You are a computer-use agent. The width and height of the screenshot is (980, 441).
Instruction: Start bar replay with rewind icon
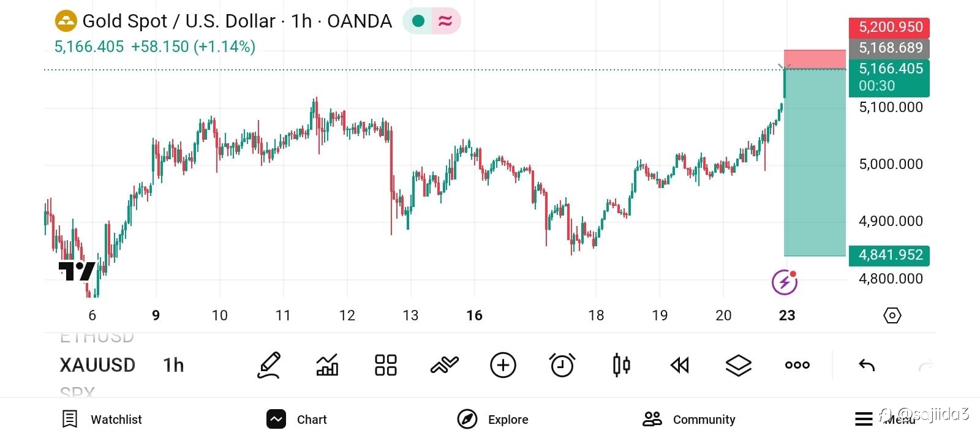coord(680,365)
